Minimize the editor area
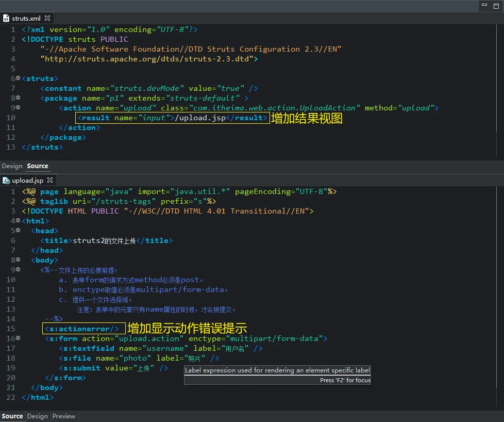This screenshot has width=504, height=422. coord(484,5)
